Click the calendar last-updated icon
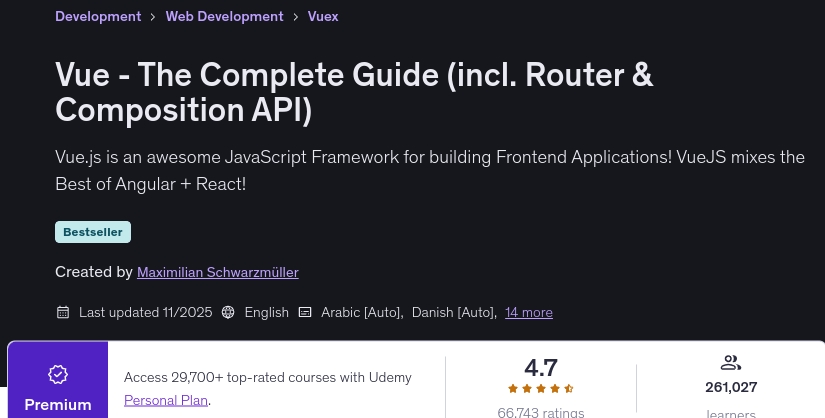The image size is (825, 418). tap(63, 312)
